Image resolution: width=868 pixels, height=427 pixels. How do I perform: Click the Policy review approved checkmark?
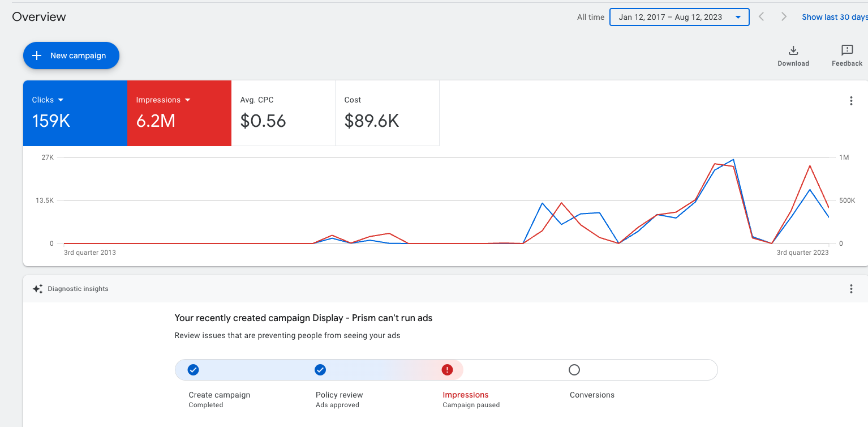coord(320,370)
